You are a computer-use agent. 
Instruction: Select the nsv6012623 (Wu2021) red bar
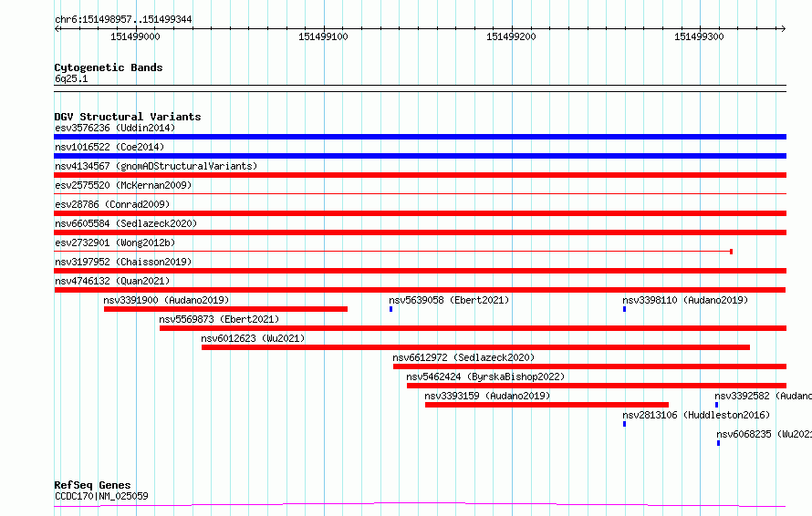tap(476, 347)
